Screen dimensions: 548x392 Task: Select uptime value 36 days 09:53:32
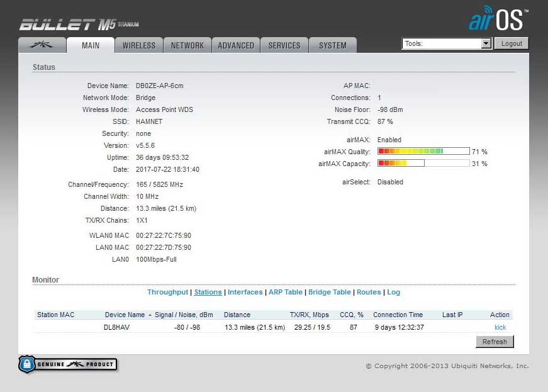coord(162,157)
